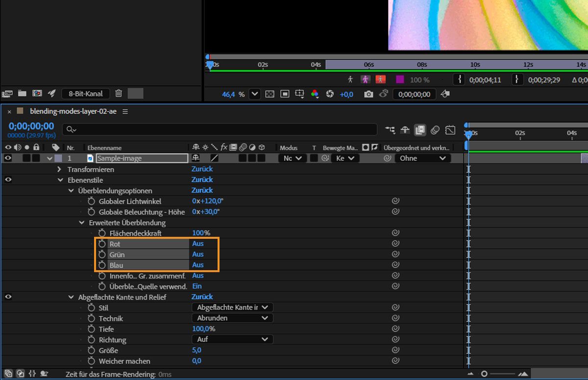Screen dimensions: 588x380
Task: Click Zurück next to Ebenenstile
Action: (x=202, y=179)
